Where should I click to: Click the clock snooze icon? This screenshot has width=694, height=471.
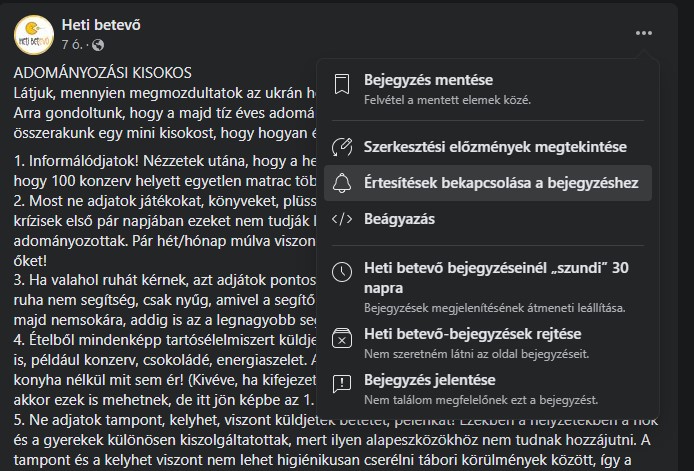point(342,272)
